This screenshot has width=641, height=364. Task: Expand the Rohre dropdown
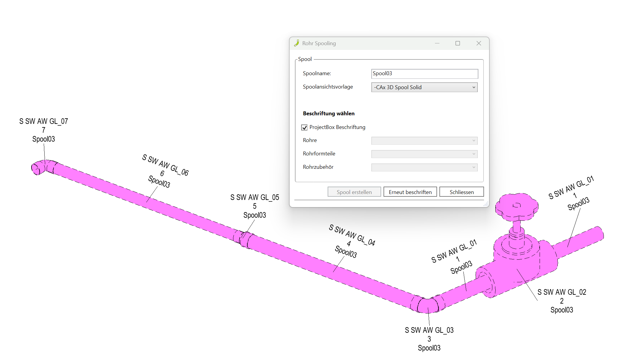pos(424,141)
